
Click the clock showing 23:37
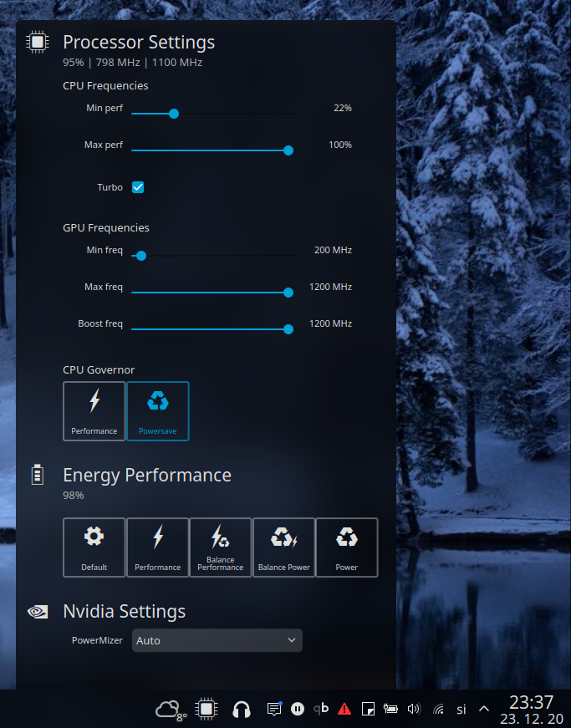[x=531, y=709]
